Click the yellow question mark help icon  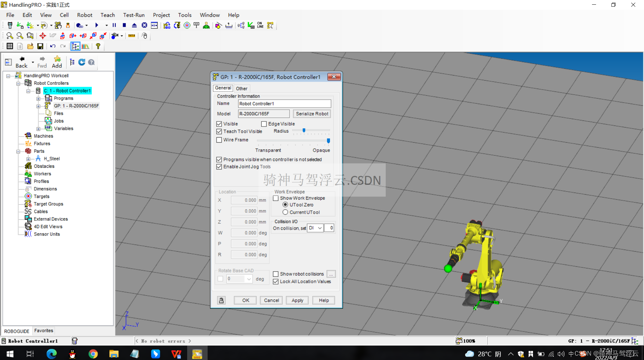pyautogui.click(x=98, y=46)
